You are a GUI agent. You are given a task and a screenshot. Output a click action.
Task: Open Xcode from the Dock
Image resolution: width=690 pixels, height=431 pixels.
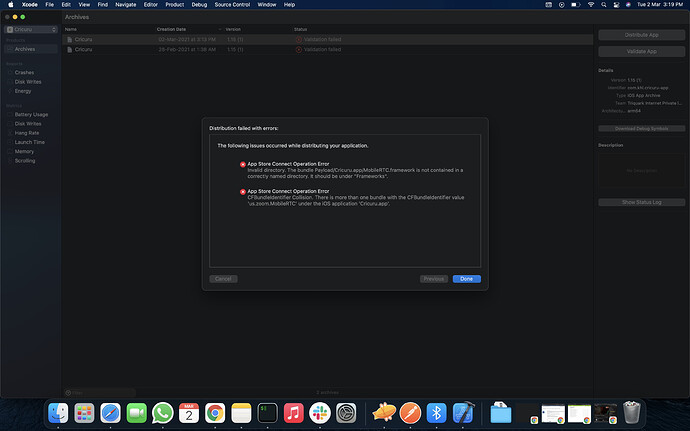pyautogui.click(x=463, y=413)
